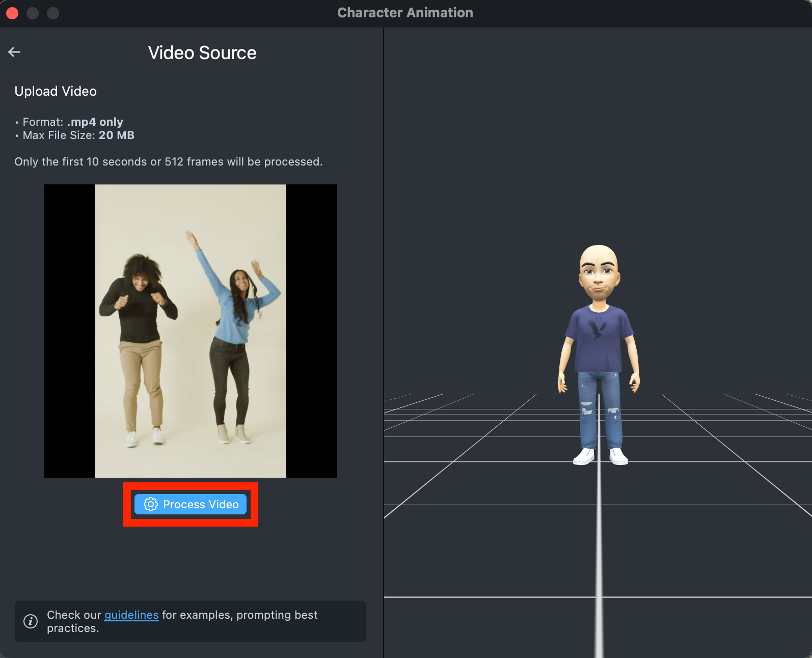Close the Character Animation window

point(12,13)
